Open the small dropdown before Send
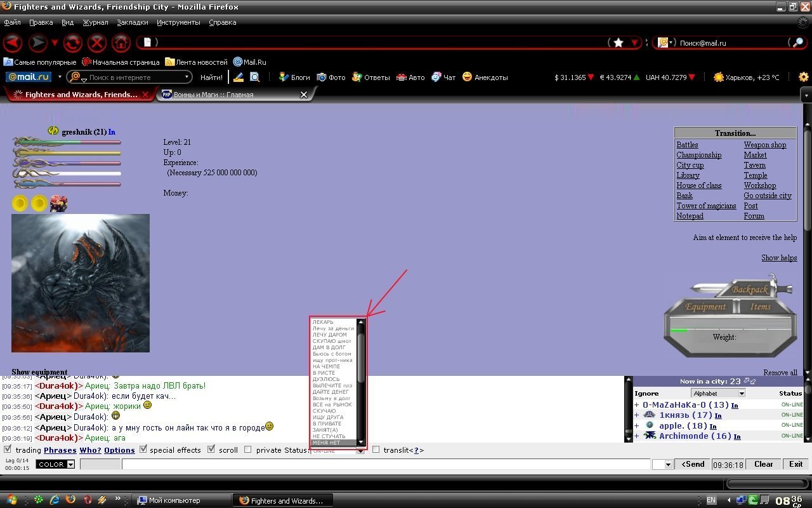Screen dimensions: 812x508 662,464
